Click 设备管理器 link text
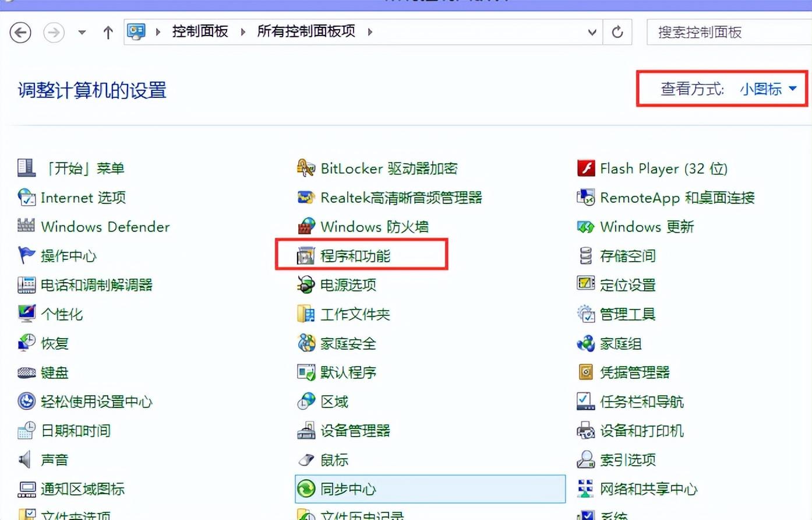The image size is (812, 520). (355, 431)
